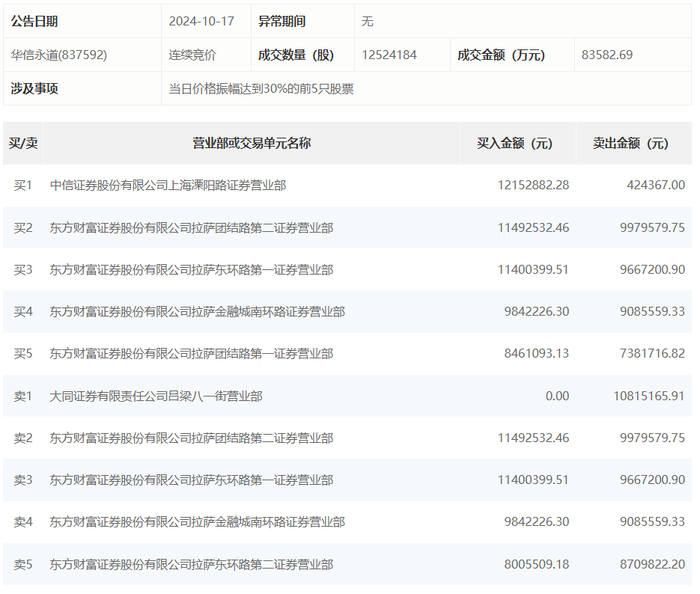This screenshot has width=700, height=594.
Task: Select sell amount 424367.00
Action: [x=655, y=185]
